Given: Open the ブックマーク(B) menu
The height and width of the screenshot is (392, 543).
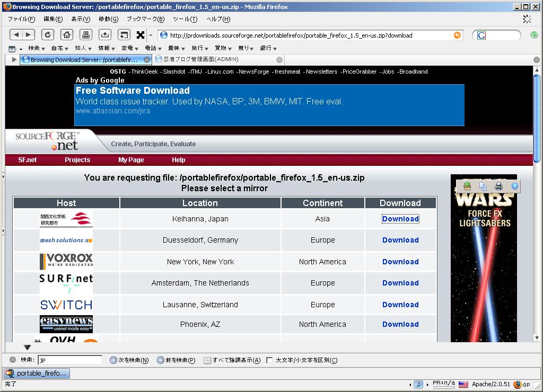Looking at the screenshot, I should tap(145, 19).
